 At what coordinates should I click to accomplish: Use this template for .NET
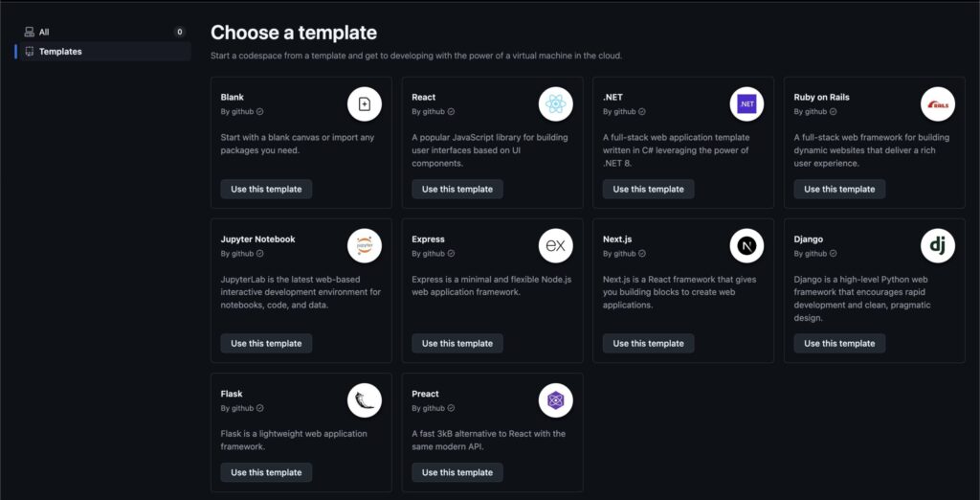click(648, 189)
